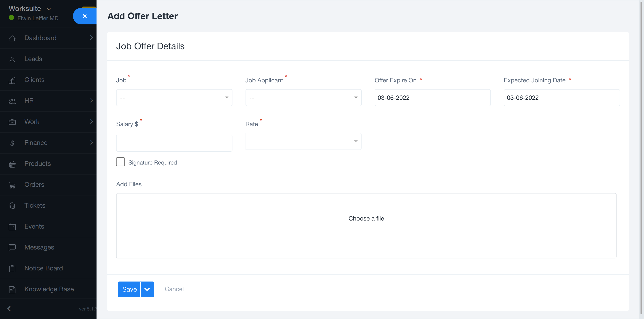Viewport: 644px width, 319px height.
Task: Click the Dashboard home icon
Action: pos(12,38)
